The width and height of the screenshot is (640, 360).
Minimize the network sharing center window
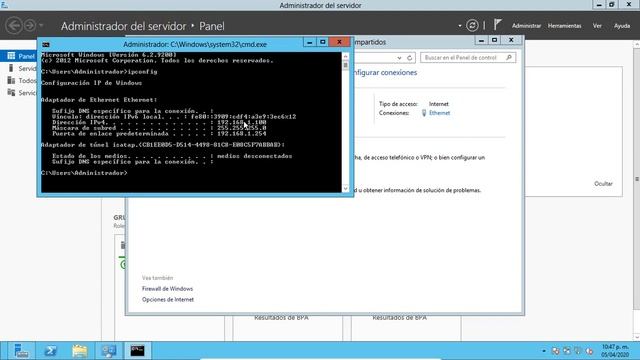481,40
